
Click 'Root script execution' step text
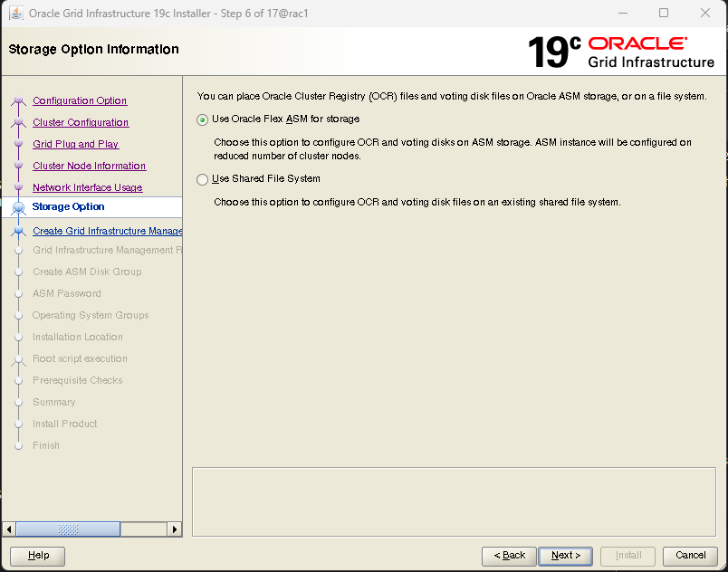80,359
